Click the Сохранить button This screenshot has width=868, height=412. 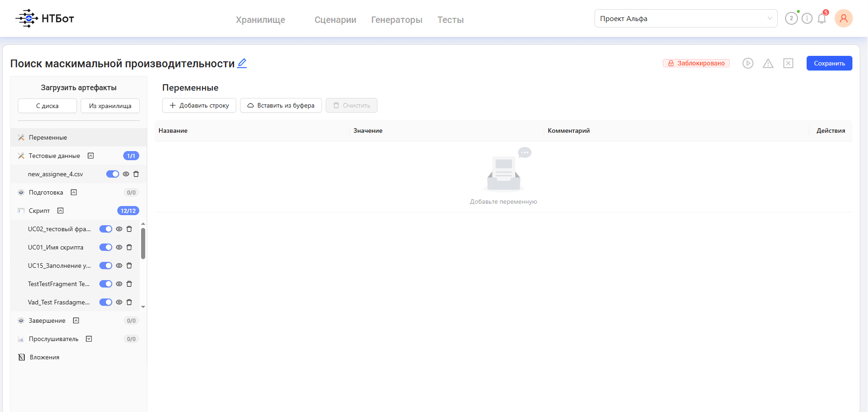(829, 63)
